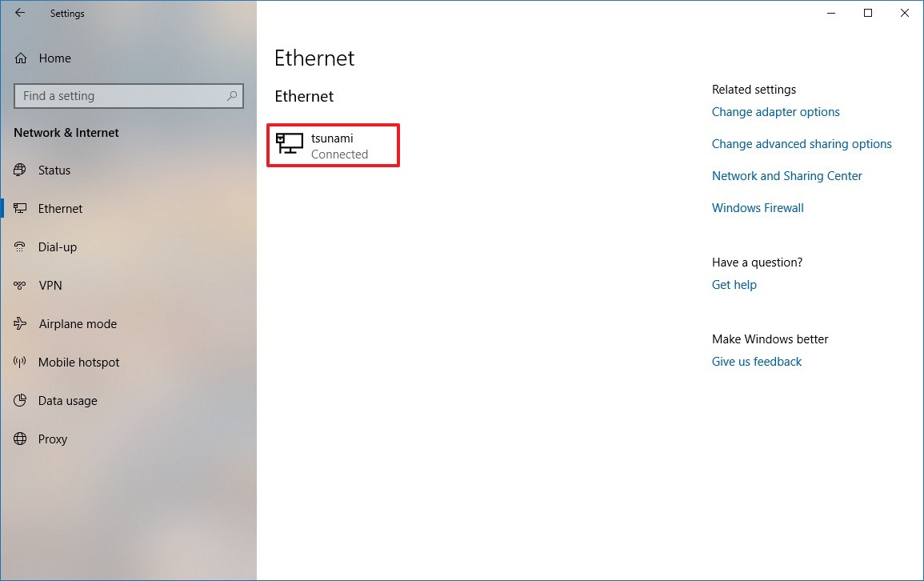924x581 pixels.
Task: Click the Get help link
Action: [x=734, y=284]
